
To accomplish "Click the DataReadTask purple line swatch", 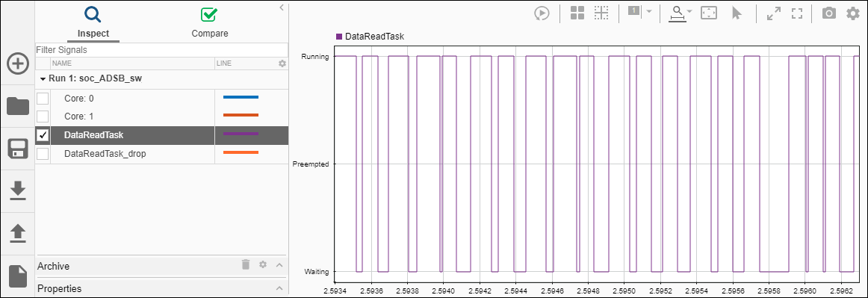I will coord(241,134).
